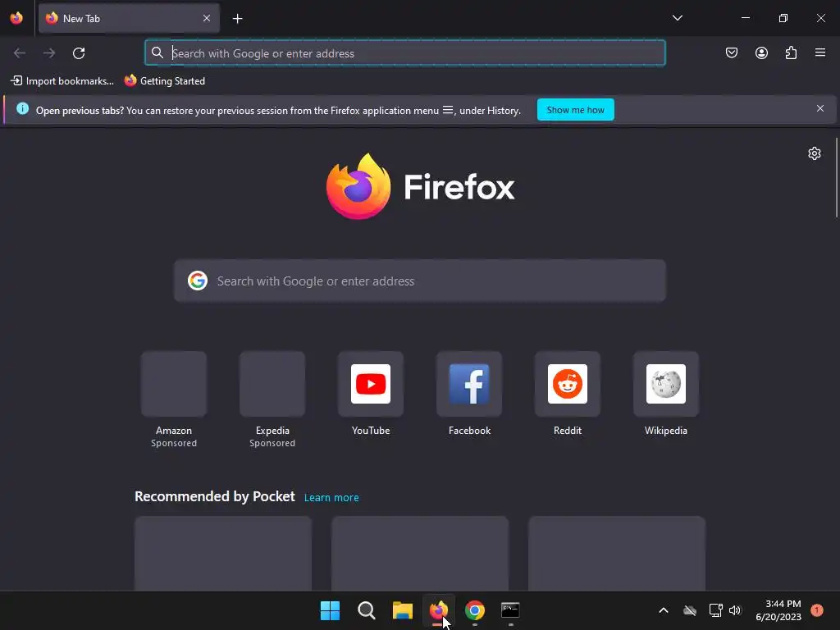Open the Wikipedia shortcut tile
840x630 pixels.
coord(666,395)
